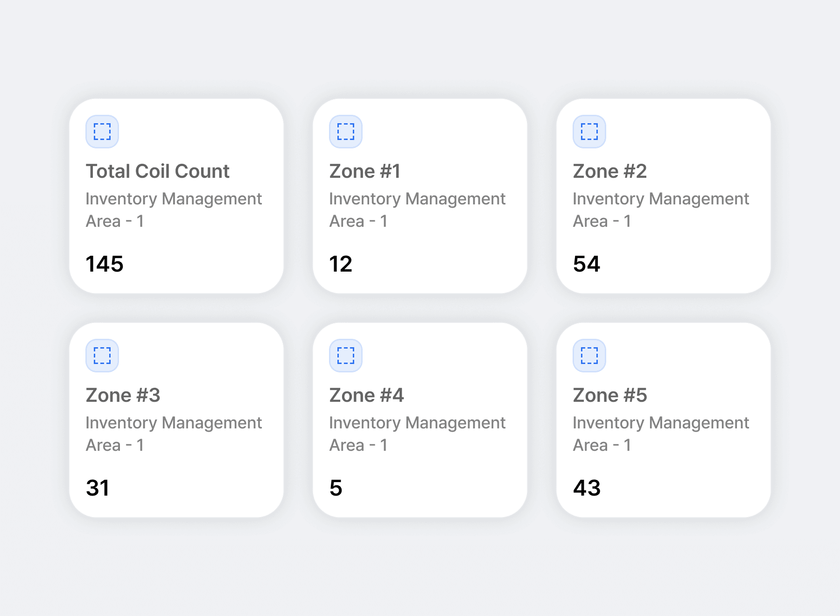Select the icon above Zone #4
The image size is (840, 616).
(x=346, y=356)
